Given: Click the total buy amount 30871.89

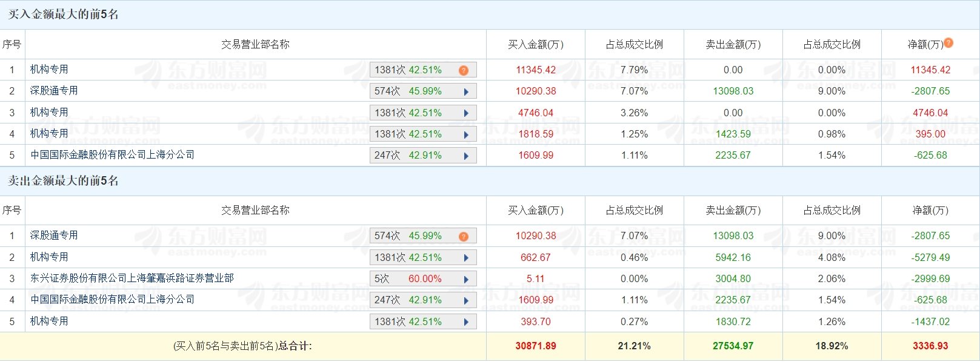Looking at the screenshot, I should click(536, 346).
